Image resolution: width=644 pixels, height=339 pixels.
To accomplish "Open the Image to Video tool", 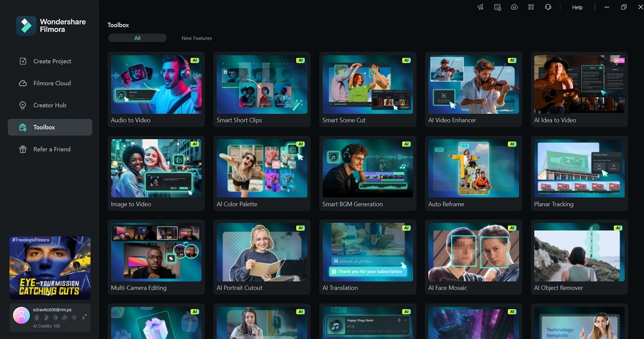I will point(156,174).
